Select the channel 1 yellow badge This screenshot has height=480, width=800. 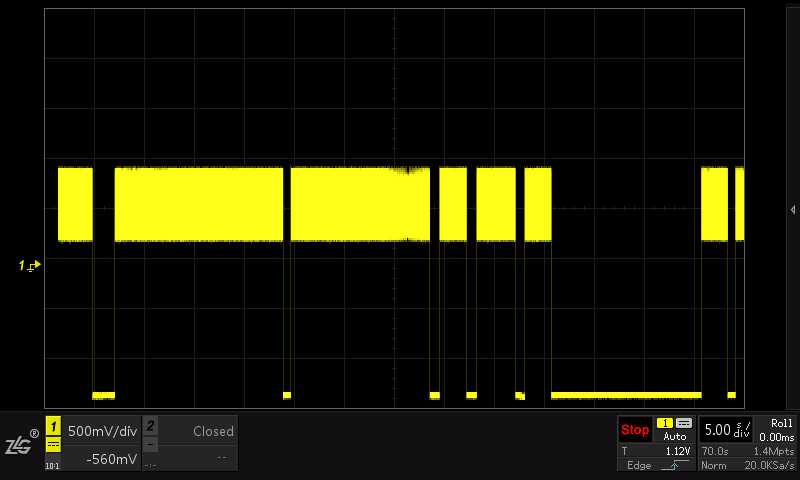point(53,426)
